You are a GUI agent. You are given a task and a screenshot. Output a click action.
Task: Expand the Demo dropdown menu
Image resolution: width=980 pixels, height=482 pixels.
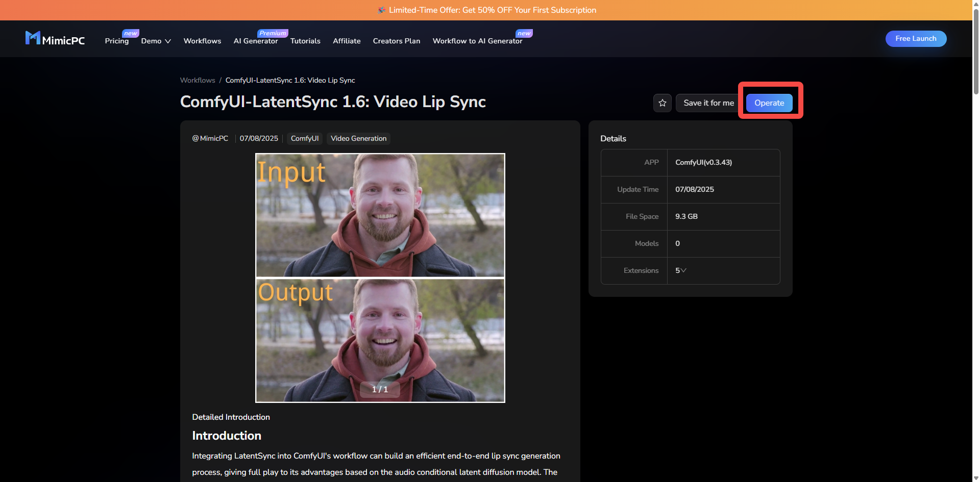(156, 41)
